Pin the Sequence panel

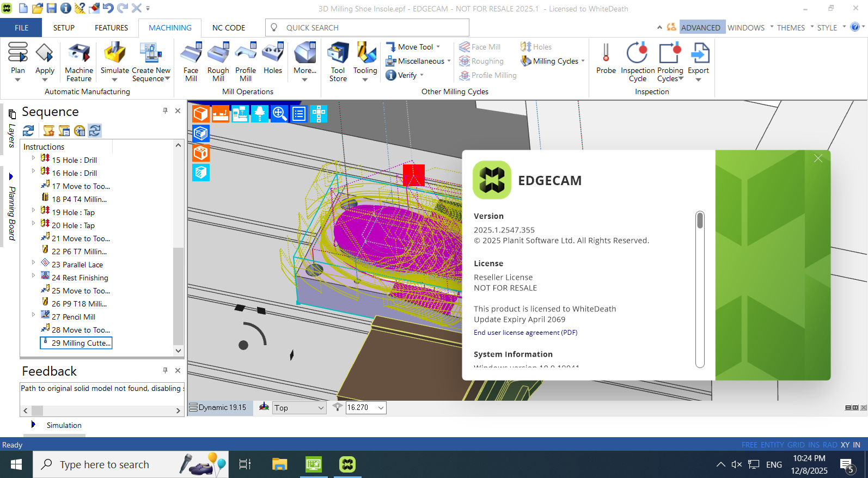click(165, 111)
